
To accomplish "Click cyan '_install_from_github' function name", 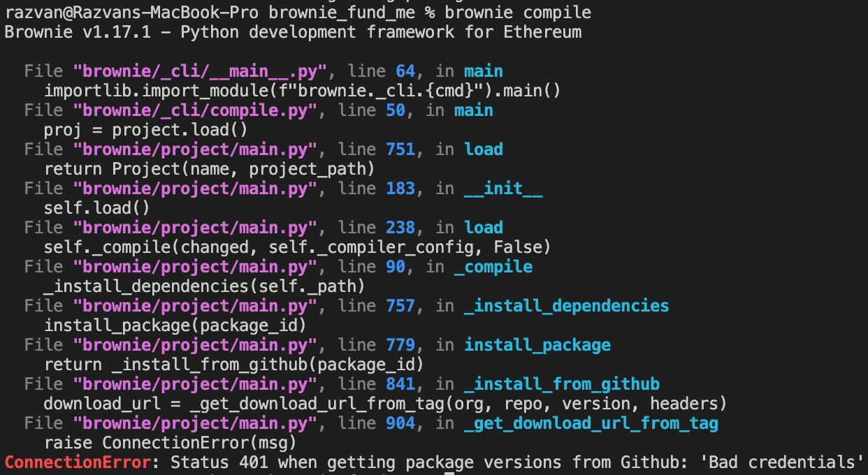I will click(562, 384).
